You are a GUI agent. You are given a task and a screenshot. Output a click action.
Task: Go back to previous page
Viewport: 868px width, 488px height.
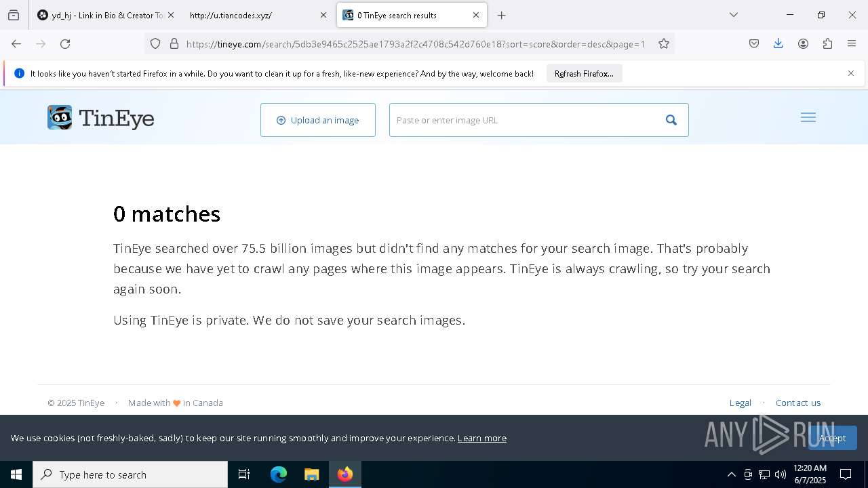16,44
